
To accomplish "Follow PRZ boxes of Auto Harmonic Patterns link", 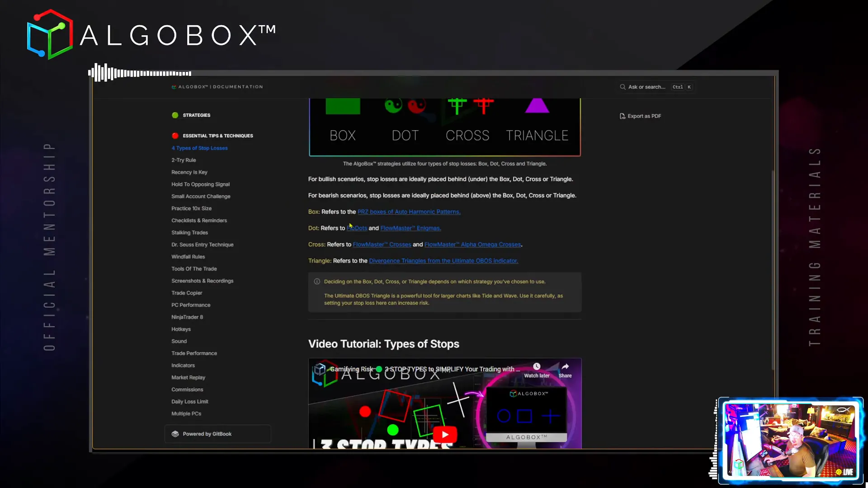I will pyautogui.click(x=409, y=212).
